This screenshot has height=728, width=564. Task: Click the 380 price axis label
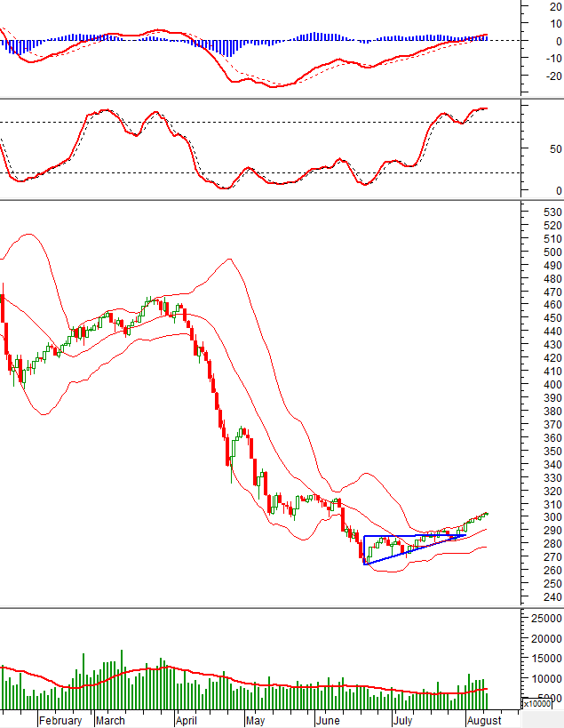[552, 412]
